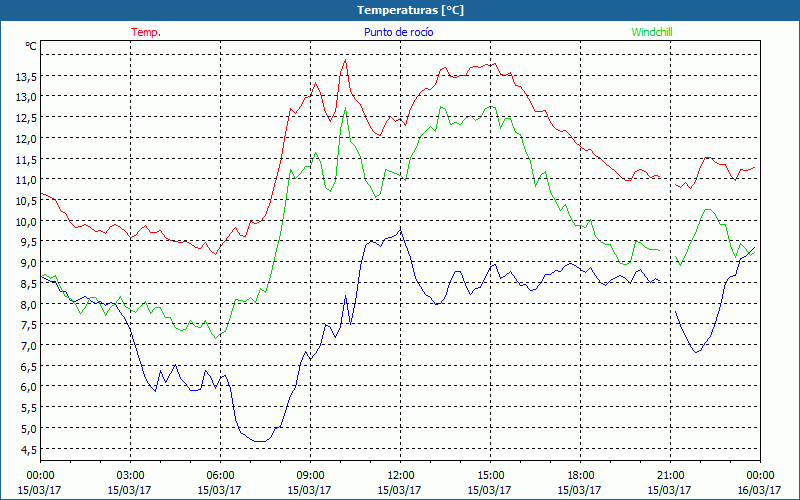Screen dimensions: 800x500
Task: Click the 7,5 y-axis value
Action: pyautogui.click(x=29, y=324)
